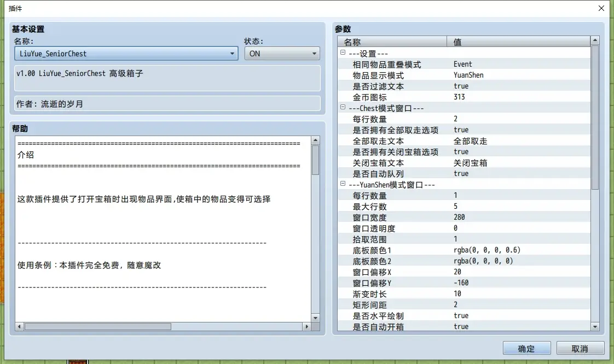614x364 pixels.
Task: Click the help horizontal scrollbar thumb
Action: [x=98, y=326]
